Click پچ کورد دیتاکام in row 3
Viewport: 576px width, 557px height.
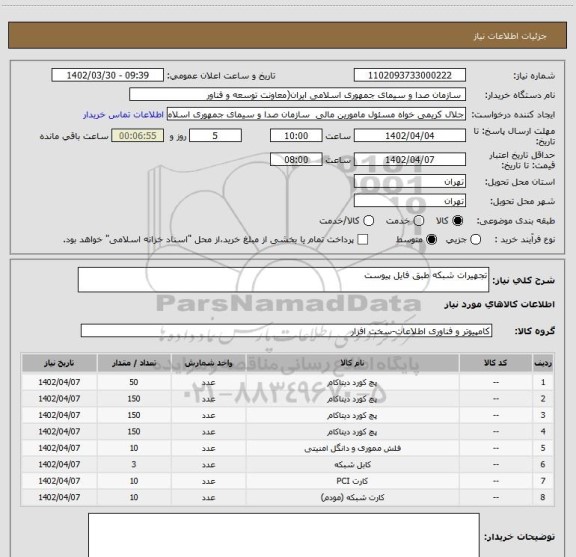pos(352,416)
